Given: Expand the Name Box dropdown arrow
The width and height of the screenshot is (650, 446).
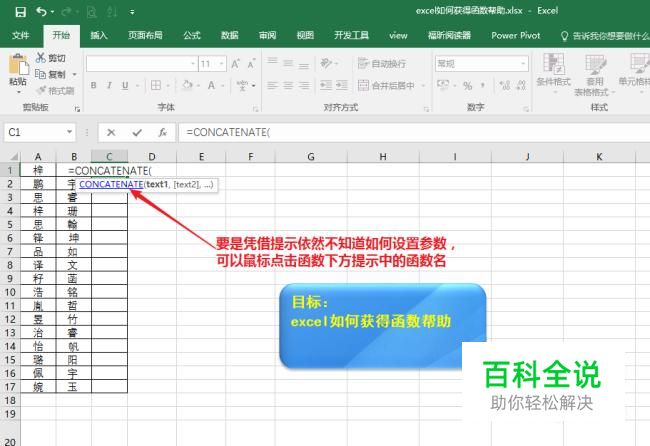Looking at the screenshot, I should (x=69, y=132).
